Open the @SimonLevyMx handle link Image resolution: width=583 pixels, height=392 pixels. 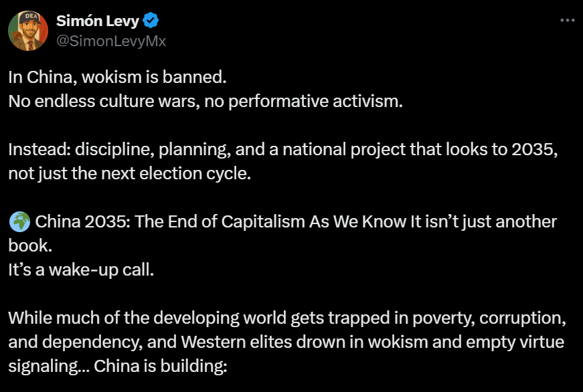click(x=111, y=41)
